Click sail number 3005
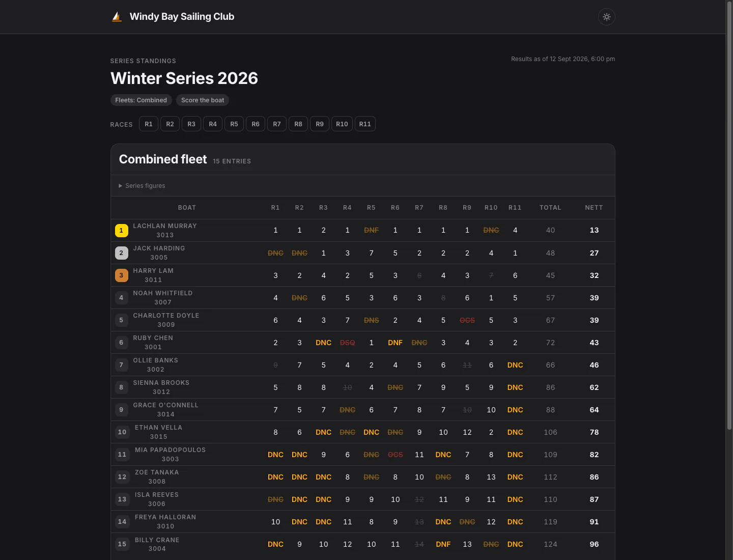 click(x=159, y=258)
